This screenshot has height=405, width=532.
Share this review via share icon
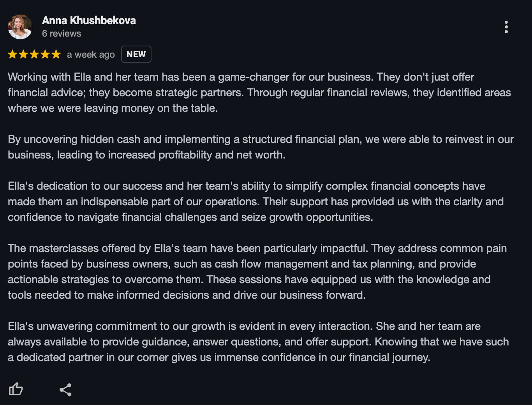[65, 389]
